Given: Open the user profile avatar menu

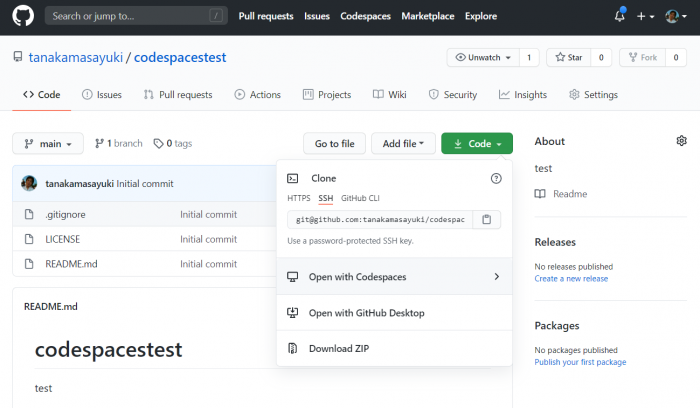Looking at the screenshot, I should click(676, 16).
